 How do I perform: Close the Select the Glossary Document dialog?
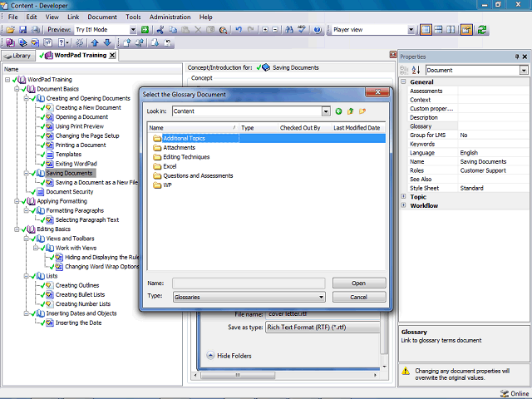377,92
